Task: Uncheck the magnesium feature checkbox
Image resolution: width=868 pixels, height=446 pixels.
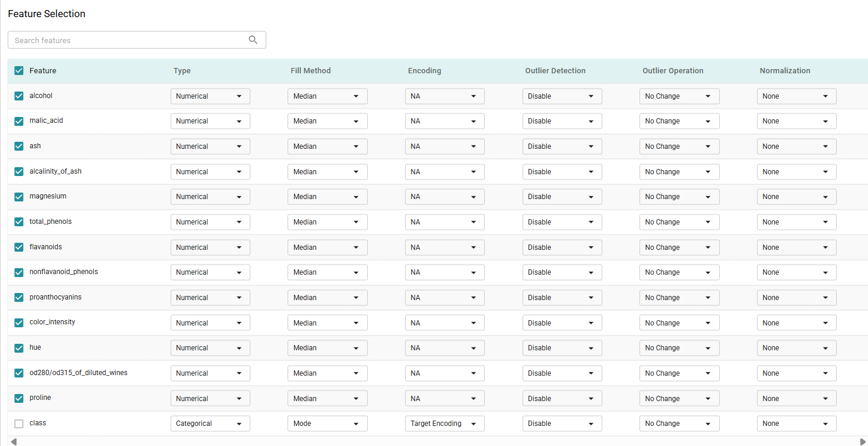Action: 19,197
